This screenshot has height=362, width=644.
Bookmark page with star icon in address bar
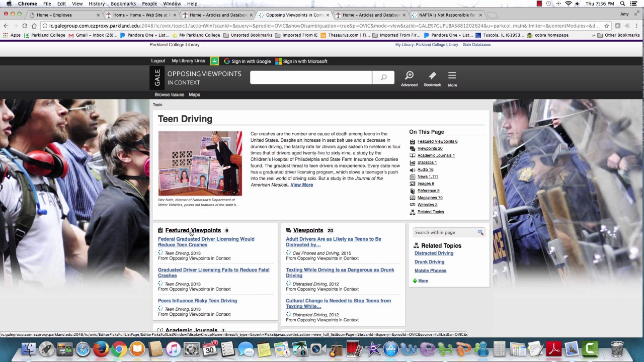607,26
